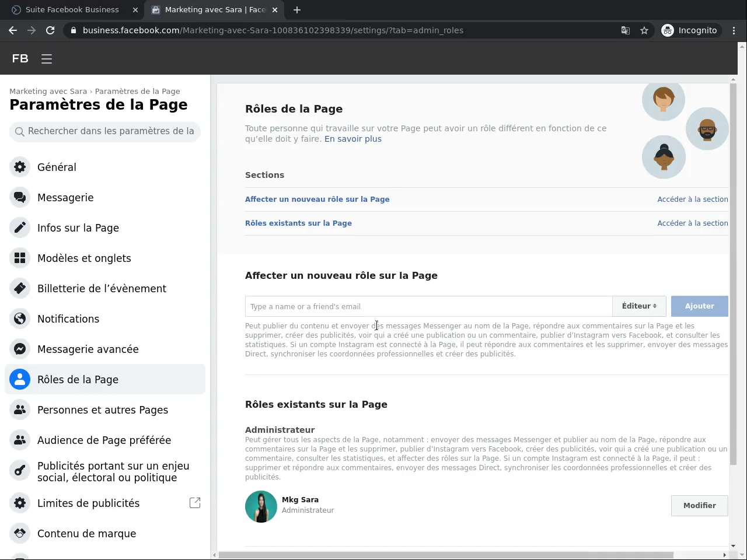Click the Personnes et autres Pages icon
747x560 pixels.
click(x=20, y=409)
